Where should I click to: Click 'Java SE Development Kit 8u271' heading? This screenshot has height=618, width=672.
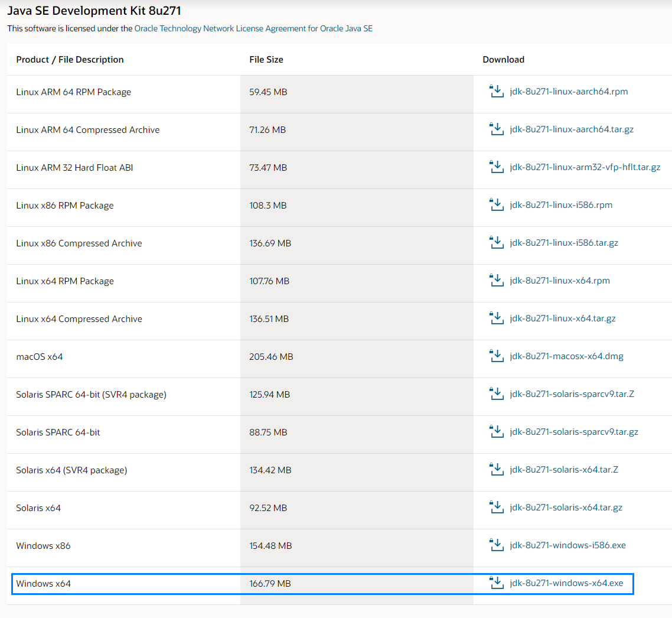pos(94,10)
